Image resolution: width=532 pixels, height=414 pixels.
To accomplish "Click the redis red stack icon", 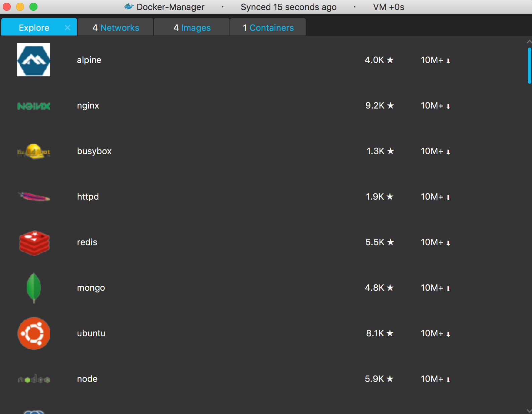I will click(x=34, y=243).
